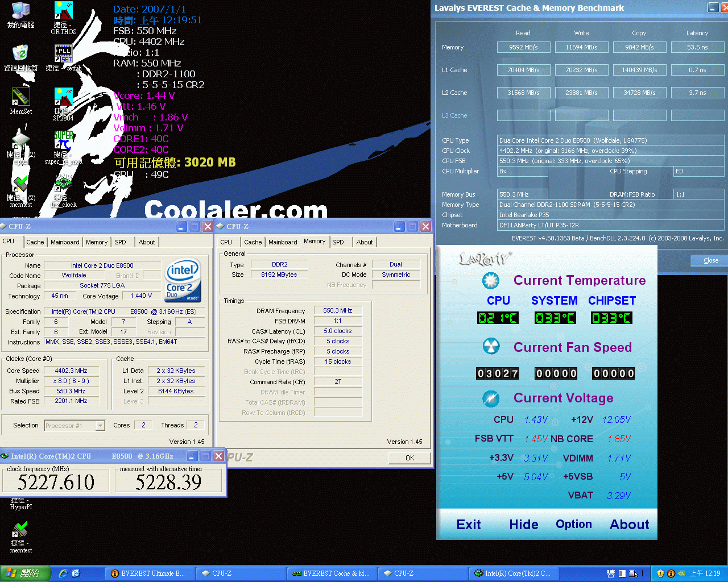The image size is (728, 582).
Task: Click the clock frequency 5227.610 readout
Action: (56, 482)
